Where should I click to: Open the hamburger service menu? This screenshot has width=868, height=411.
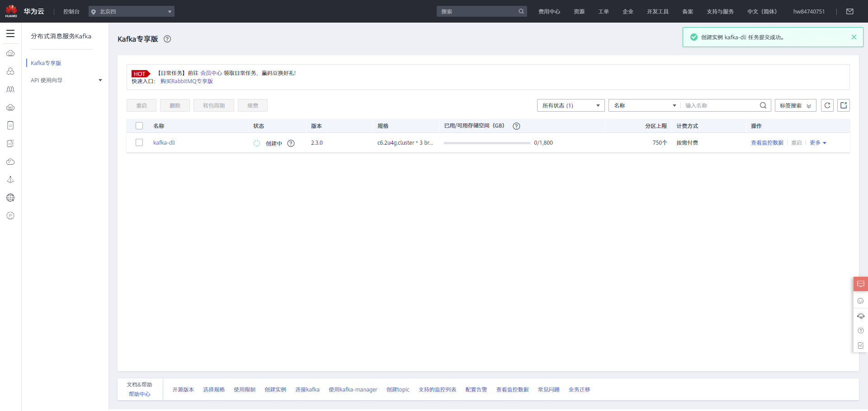tap(10, 34)
